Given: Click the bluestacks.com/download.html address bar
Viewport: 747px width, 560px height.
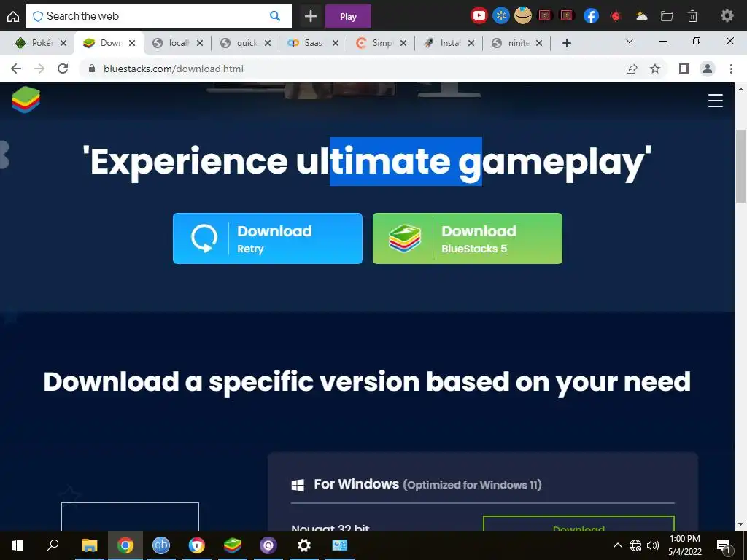Looking at the screenshot, I should coord(352,69).
